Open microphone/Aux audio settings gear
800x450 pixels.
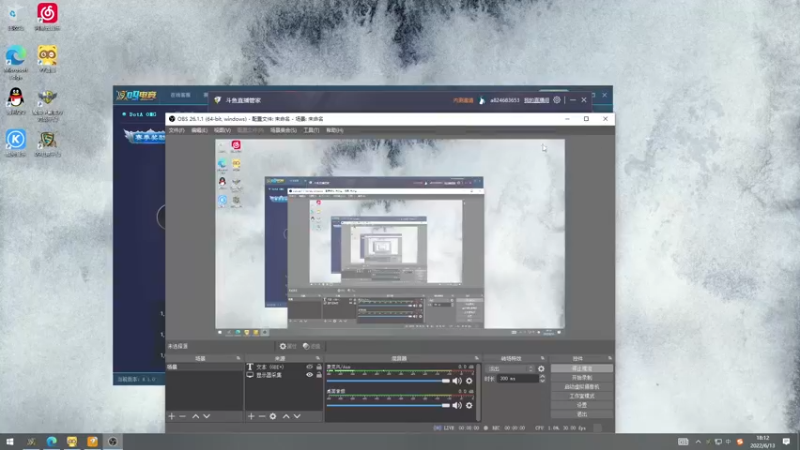click(469, 381)
